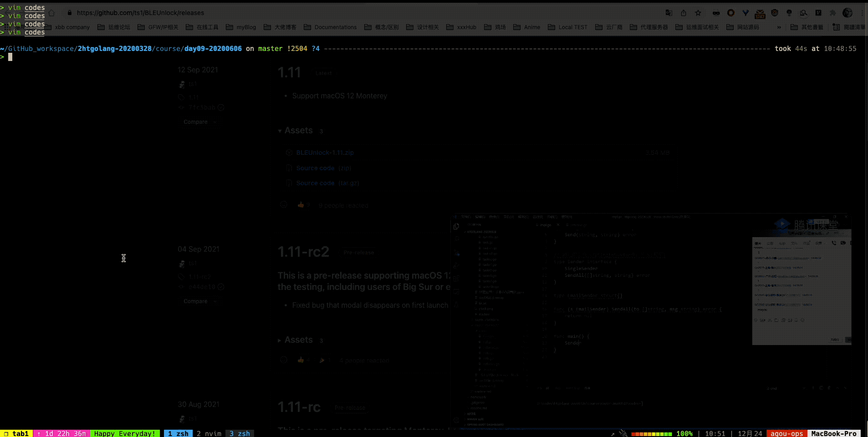Open the GFW/IP相关 bookmark folder
Image resolution: width=868 pixels, height=437 pixels.
click(158, 27)
